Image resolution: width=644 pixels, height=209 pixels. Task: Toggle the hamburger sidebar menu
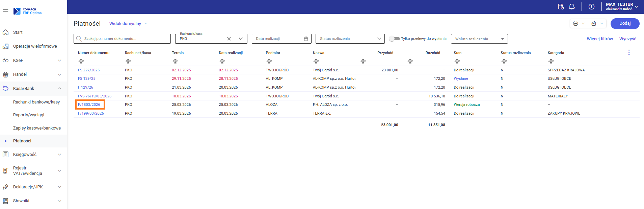[x=5, y=11]
